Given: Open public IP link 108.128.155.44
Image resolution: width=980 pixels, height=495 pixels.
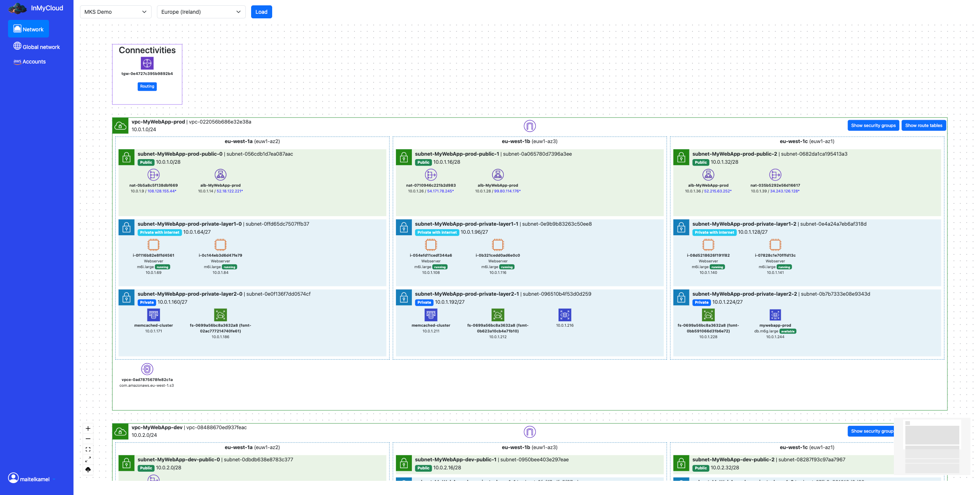Looking at the screenshot, I should click(x=162, y=191).
